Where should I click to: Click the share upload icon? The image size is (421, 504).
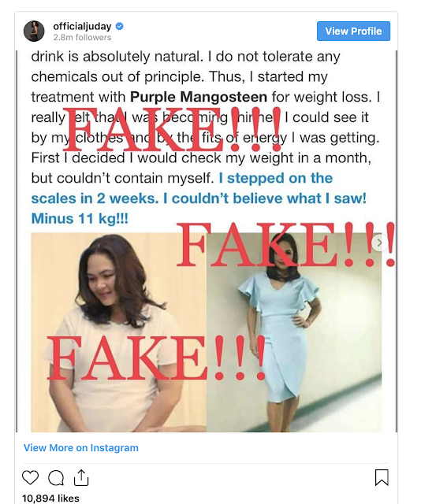pyautogui.click(x=81, y=478)
